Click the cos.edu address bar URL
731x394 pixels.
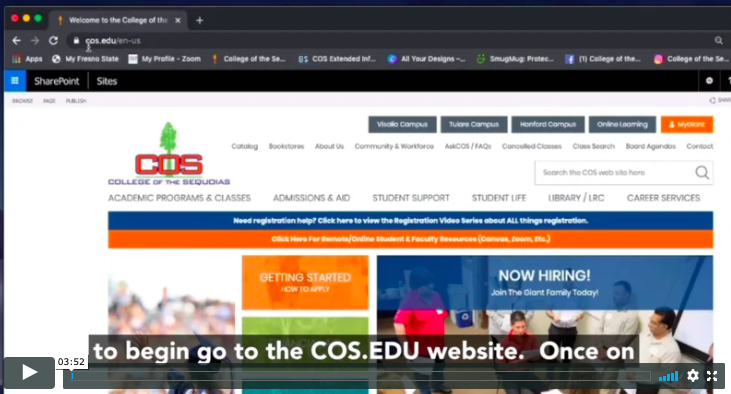click(x=113, y=41)
